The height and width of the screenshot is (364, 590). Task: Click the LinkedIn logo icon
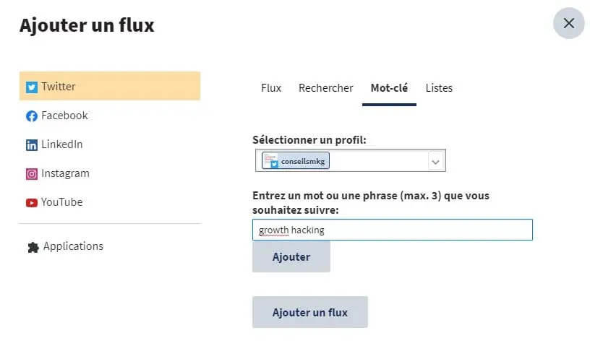pyautogui.click(x=32, y=145)
